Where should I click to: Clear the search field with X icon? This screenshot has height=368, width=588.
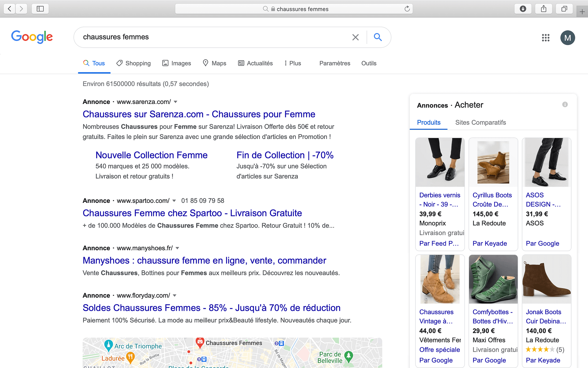click(355, 37)
